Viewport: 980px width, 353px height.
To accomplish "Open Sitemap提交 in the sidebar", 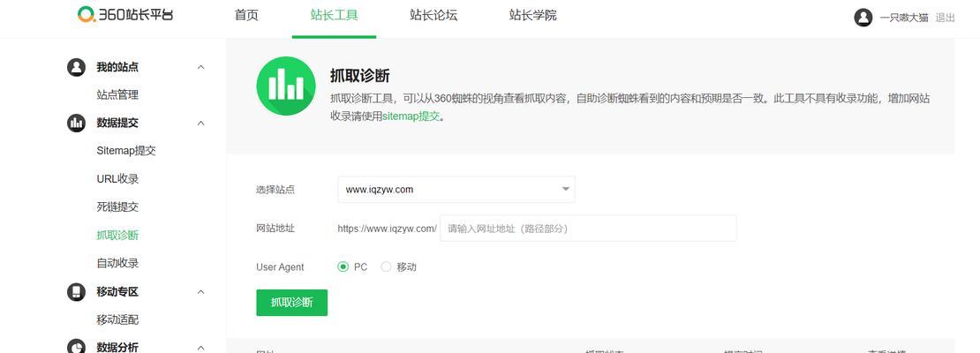I will pyautogui.click(x=126, y=151).
